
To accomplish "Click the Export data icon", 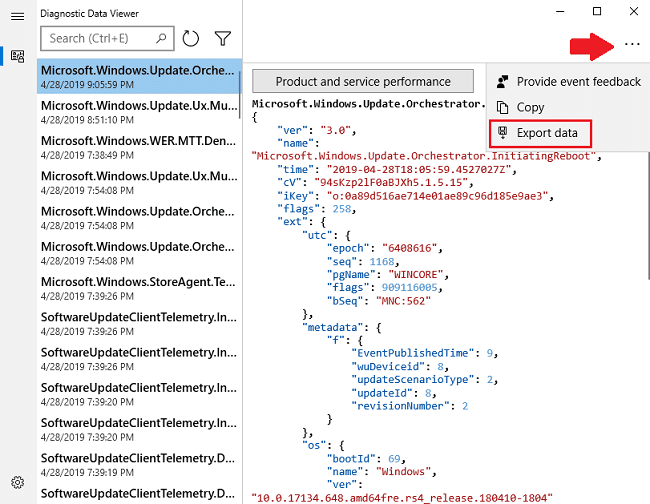I will coord(502,133).
